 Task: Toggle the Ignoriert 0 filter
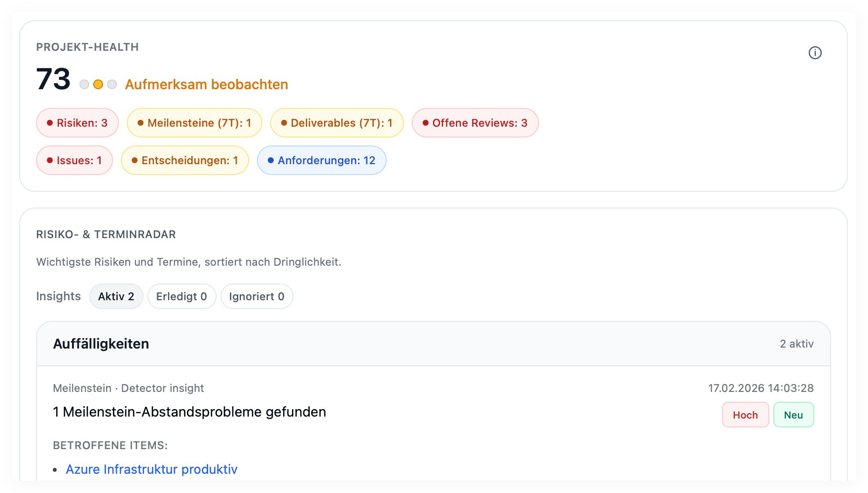coord(256,296)
